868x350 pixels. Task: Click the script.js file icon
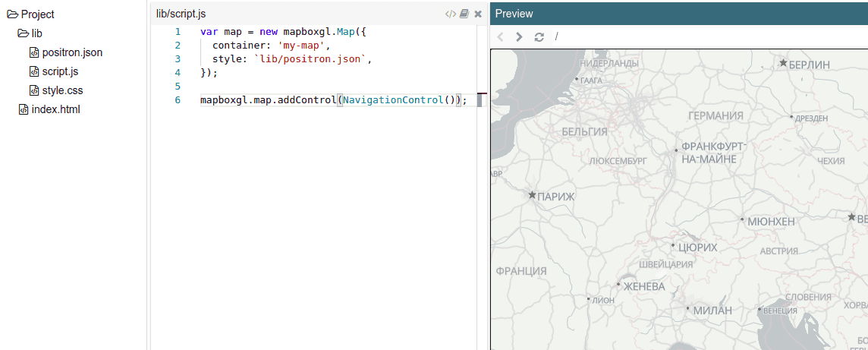pos(34,72)
